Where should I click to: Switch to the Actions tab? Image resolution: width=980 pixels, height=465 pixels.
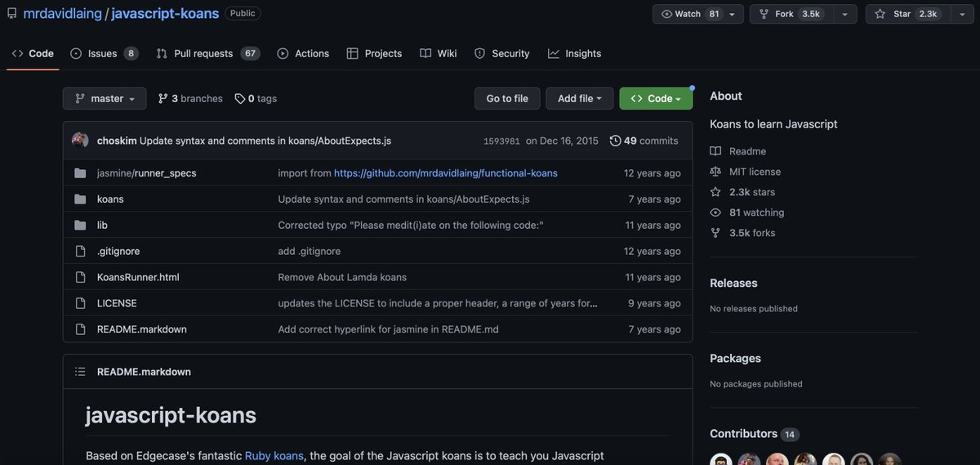tap(303, 53)
